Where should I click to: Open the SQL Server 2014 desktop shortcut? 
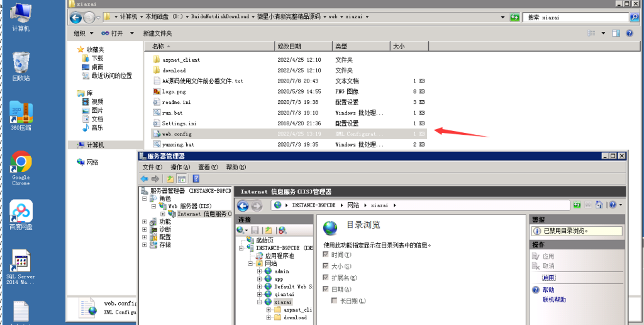click(21, 268)
